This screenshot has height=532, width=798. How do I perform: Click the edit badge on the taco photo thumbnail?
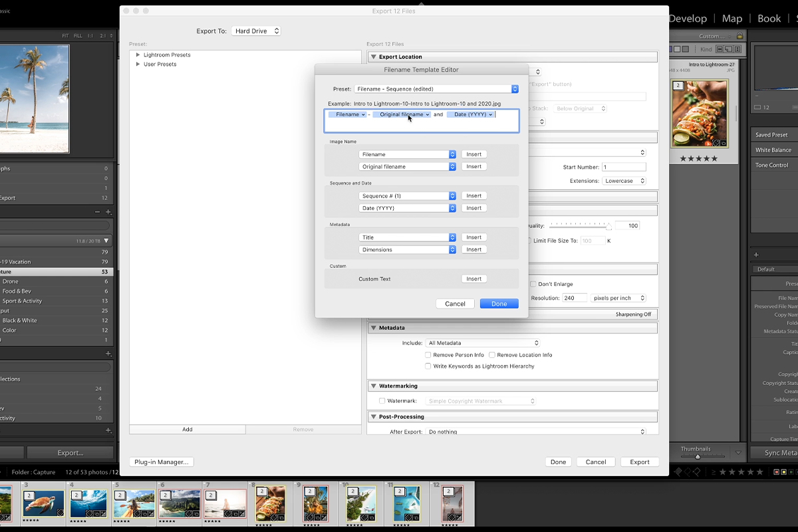point(281,517)
